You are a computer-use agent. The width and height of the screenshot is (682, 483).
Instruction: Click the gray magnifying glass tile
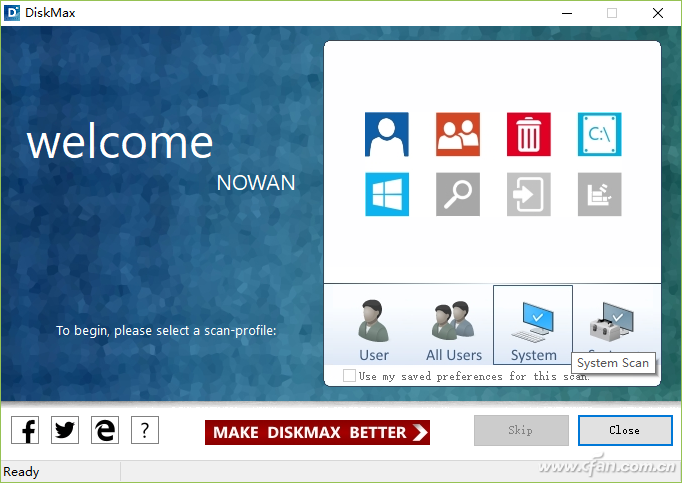pos(458,194)
